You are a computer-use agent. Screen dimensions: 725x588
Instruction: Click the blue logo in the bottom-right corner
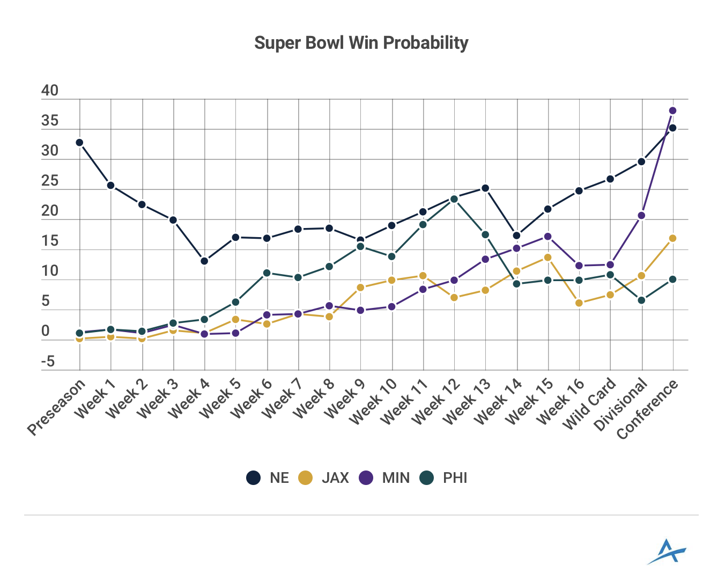pyautogui.click(x=667, y=552)
